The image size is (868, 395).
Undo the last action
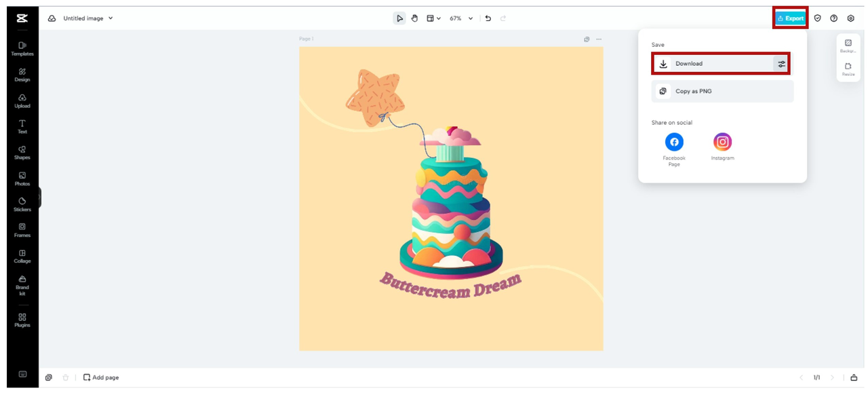point(488,18)
